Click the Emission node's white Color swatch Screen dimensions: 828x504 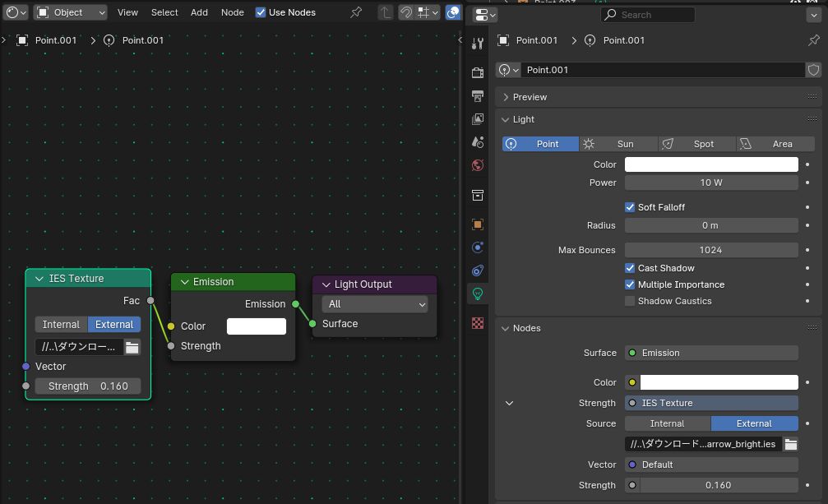click(x=256, y=326)
